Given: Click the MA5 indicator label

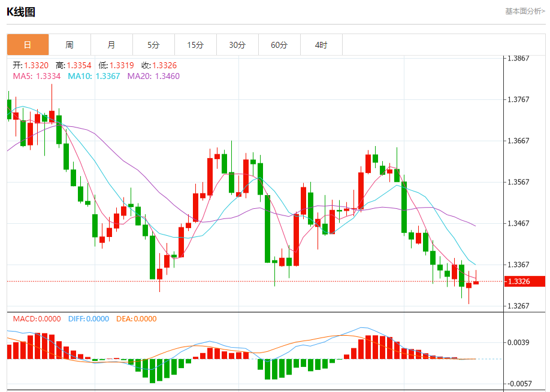Looking at the screenshot, I should click(x=37, y=76).
